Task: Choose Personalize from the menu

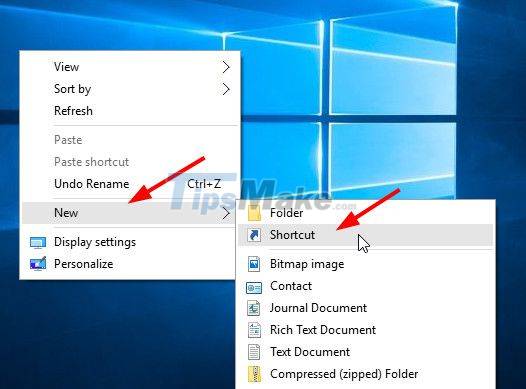Action: [x=130, y=264]
